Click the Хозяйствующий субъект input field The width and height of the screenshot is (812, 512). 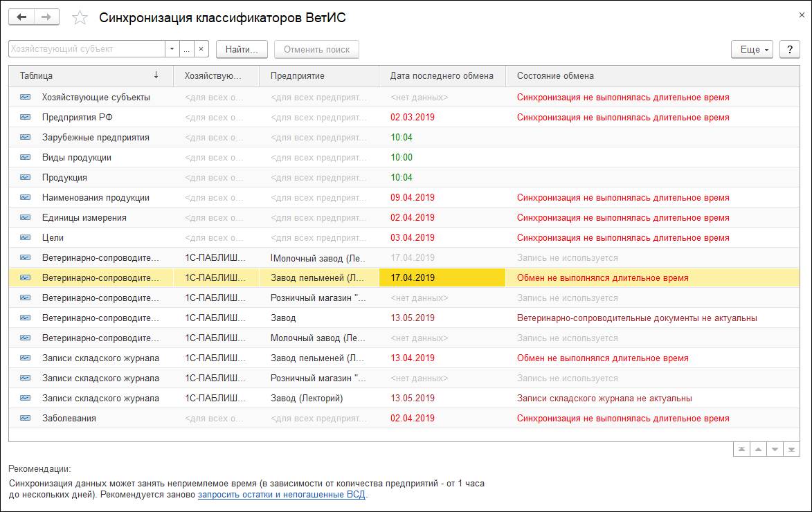coord(86,49)
